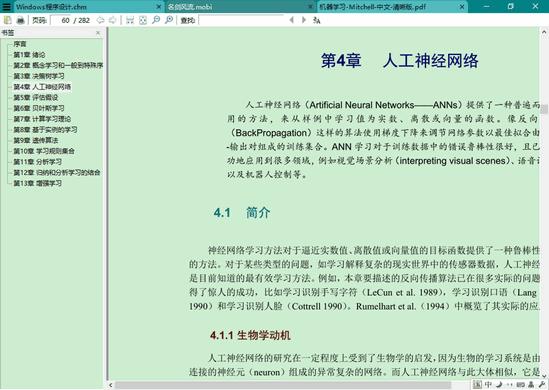Screen dimensions: 549x390
Task: Click the page number input field
Action: (x=61, y=20)
